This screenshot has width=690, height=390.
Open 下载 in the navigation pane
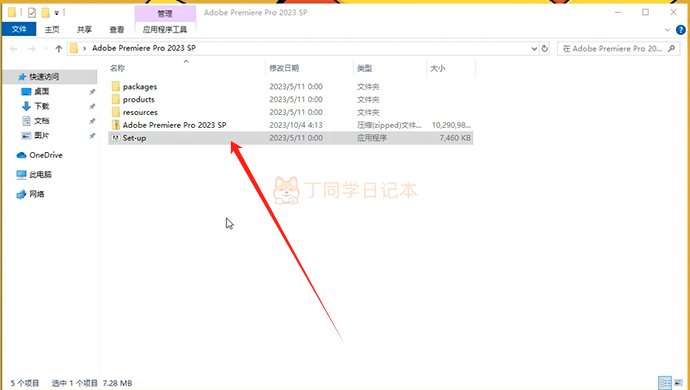42,106
